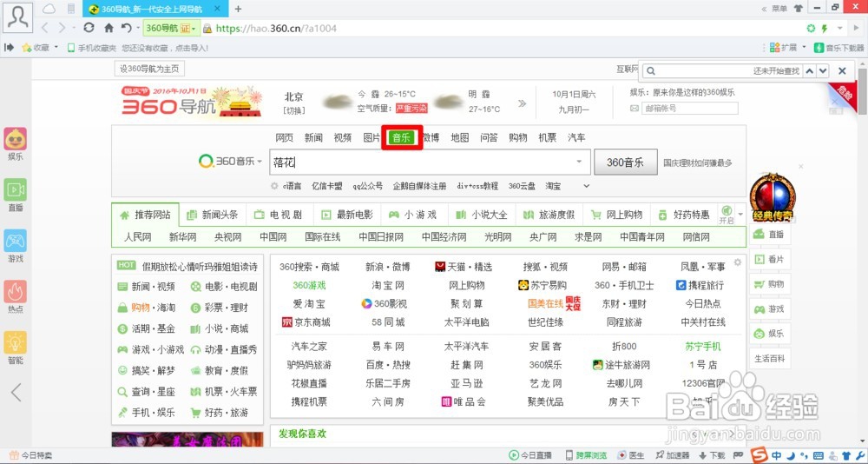Expand the hot search keywords chevron
Screen dimensions: 868x464
point(586,186)
